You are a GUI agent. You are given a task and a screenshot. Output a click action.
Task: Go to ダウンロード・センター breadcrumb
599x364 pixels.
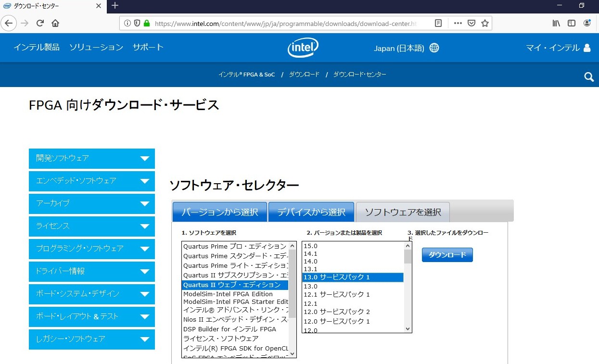(360, 75)
